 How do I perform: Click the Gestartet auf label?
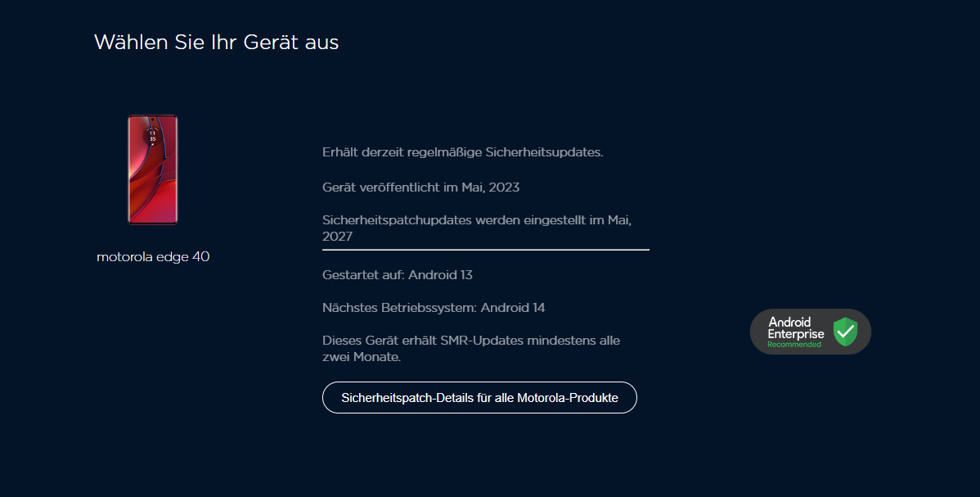(363, 275)
